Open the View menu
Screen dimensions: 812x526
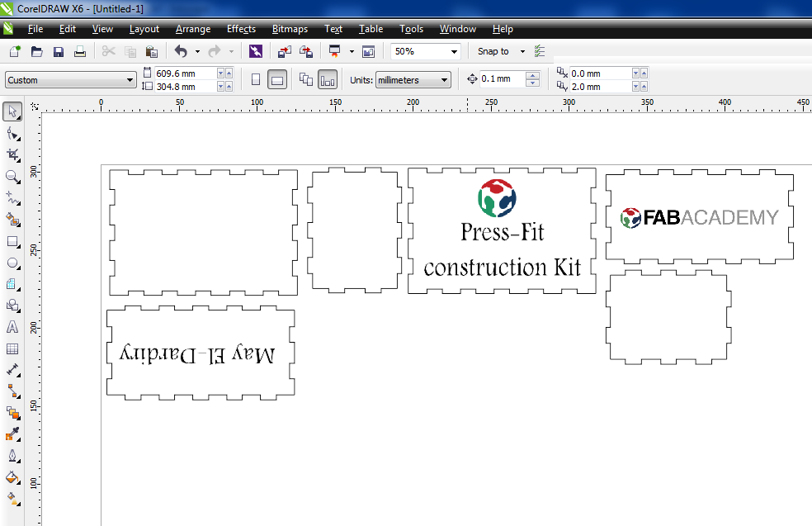pyautogui.click(x=102, y=29)
